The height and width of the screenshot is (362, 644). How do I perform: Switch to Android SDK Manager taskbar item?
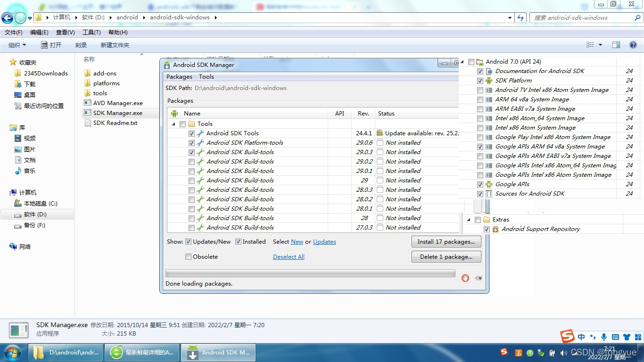[x=218, y=353]
